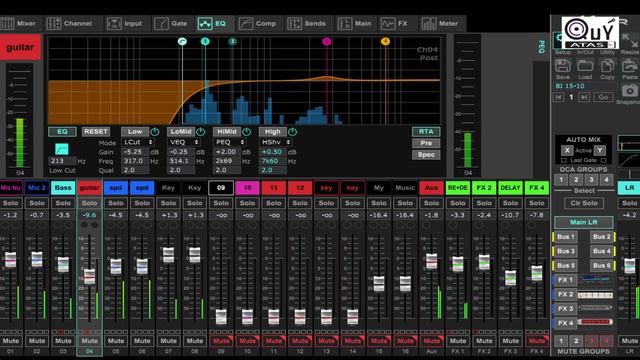Viewport: 640px width, 360px height.
Task: Click the Spec button
Action: (426, 155)
